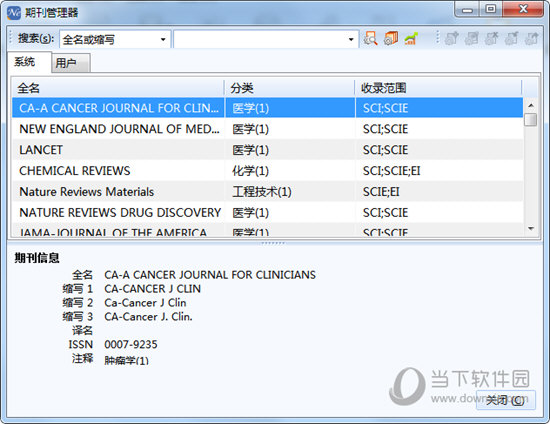Select the CHEMICAL REVIEWS row
This screenshot has height=424, width=550.
coord(267,171)
